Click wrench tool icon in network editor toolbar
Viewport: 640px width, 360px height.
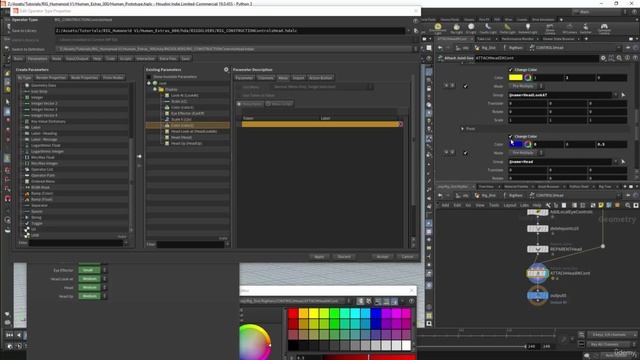548,205
